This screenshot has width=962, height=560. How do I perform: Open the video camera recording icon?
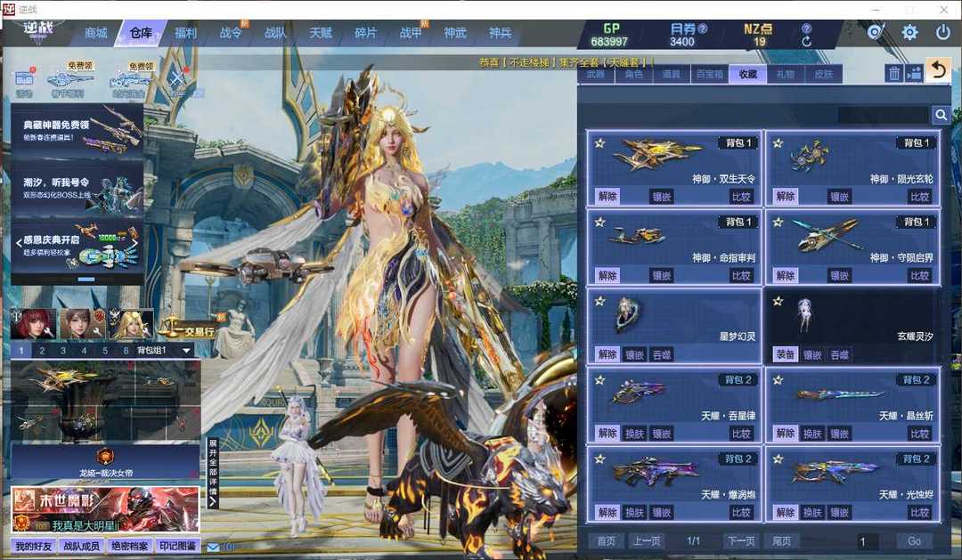(x=914, y=73)
